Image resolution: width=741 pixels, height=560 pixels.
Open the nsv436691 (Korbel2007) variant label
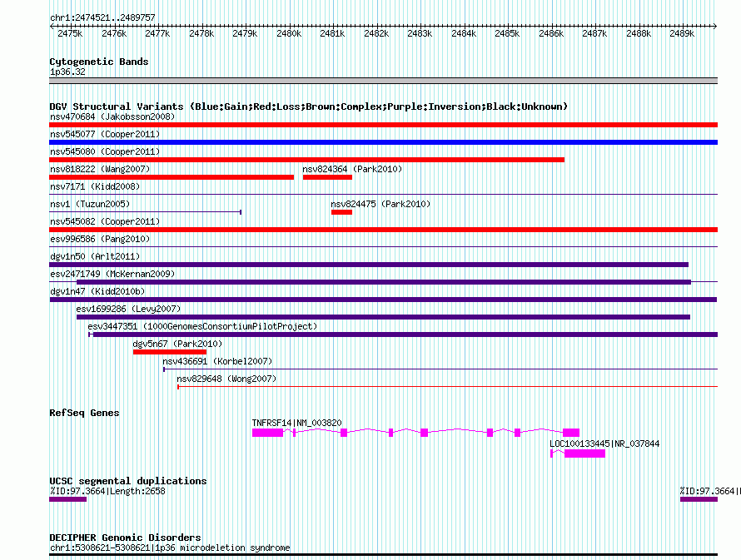217,361
